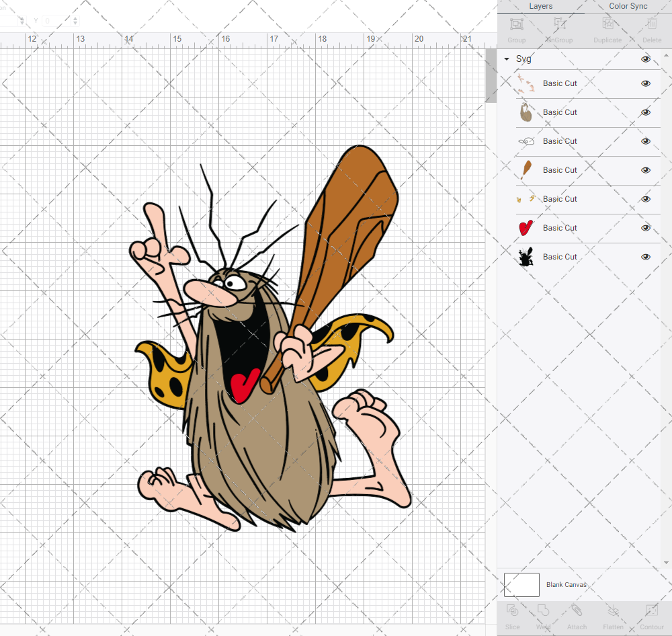The image size is (672, 636).
Task: Toggle visibility of the red tongue layer
Action: [x=645, y=228]
